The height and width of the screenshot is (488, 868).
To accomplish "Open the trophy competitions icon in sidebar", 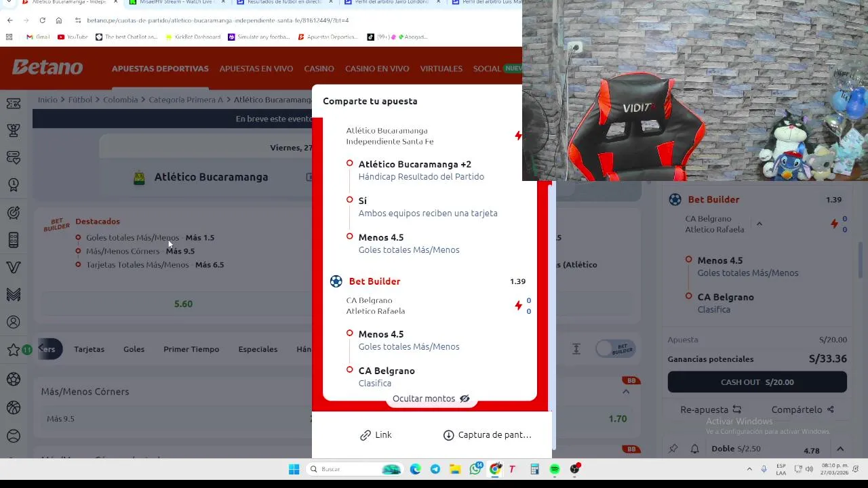I will 13,130.
